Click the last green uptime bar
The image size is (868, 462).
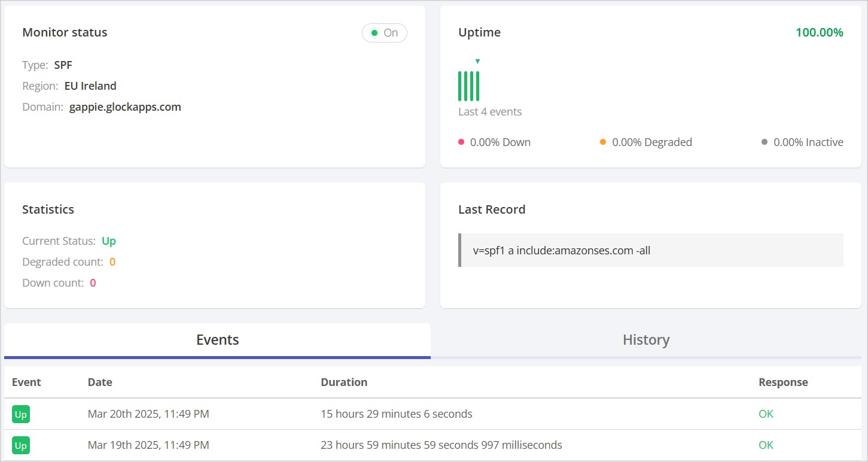477,86
